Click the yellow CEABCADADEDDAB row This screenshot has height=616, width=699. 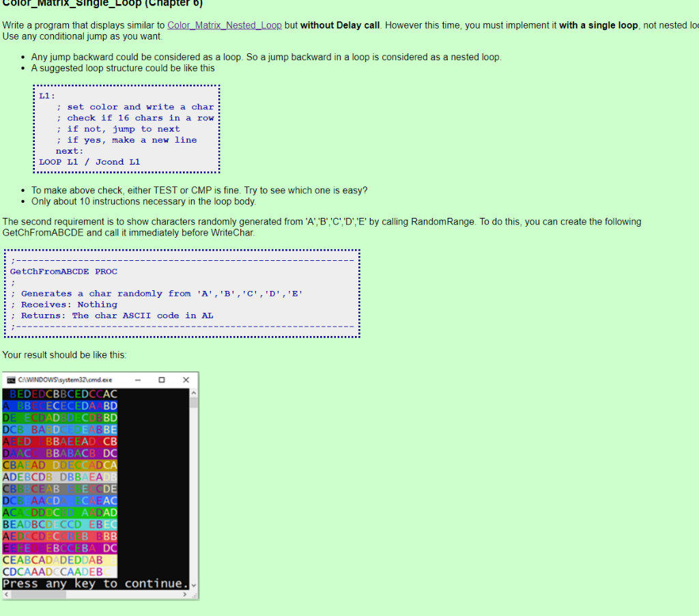point(60,559)
